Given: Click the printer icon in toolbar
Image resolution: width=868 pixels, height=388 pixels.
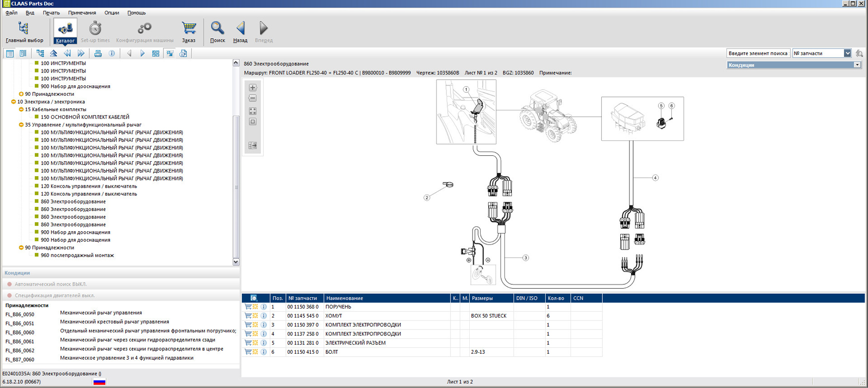Looking at the screenshot, I should pos(98,54).
